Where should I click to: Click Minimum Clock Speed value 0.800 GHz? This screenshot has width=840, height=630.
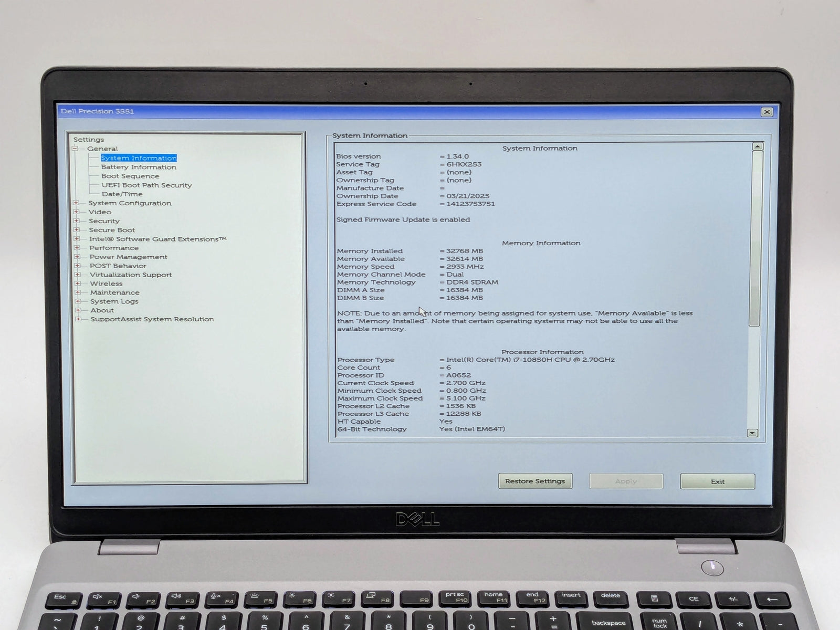(466, 391)
